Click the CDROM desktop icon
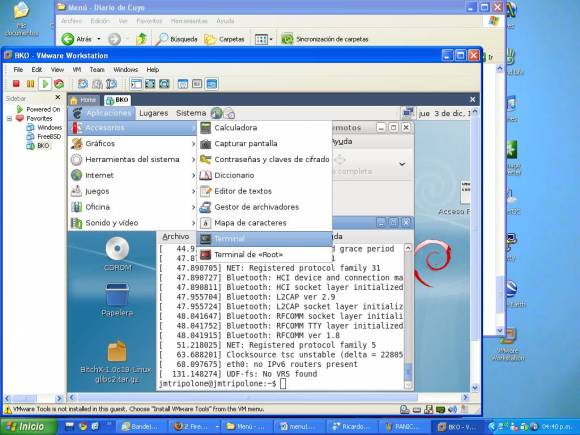The image size is (580, 435). 117,254
